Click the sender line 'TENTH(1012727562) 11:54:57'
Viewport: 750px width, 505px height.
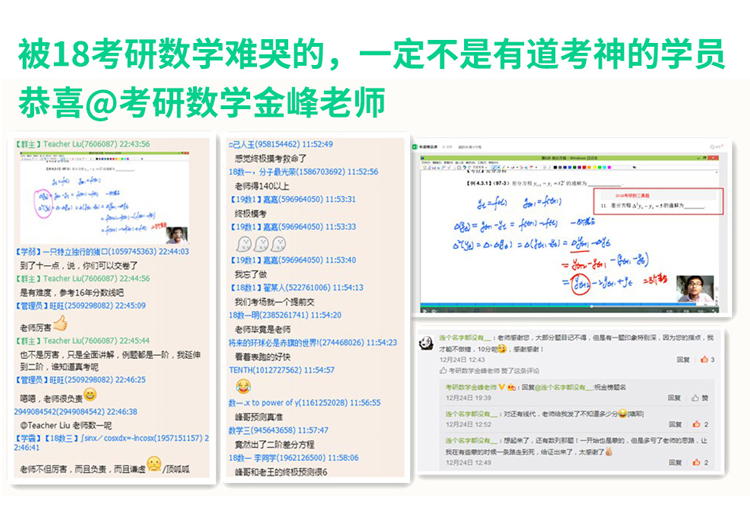[x=282, y=370]
